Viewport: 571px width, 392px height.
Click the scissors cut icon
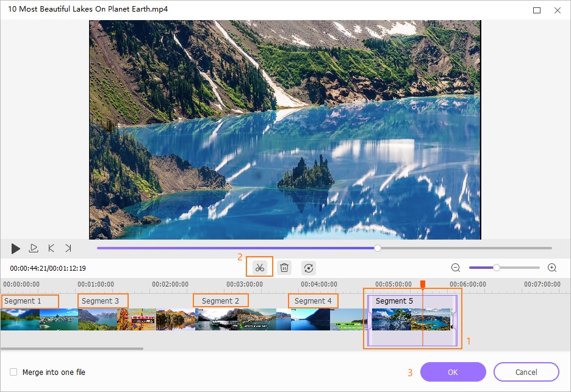point(260,268)
